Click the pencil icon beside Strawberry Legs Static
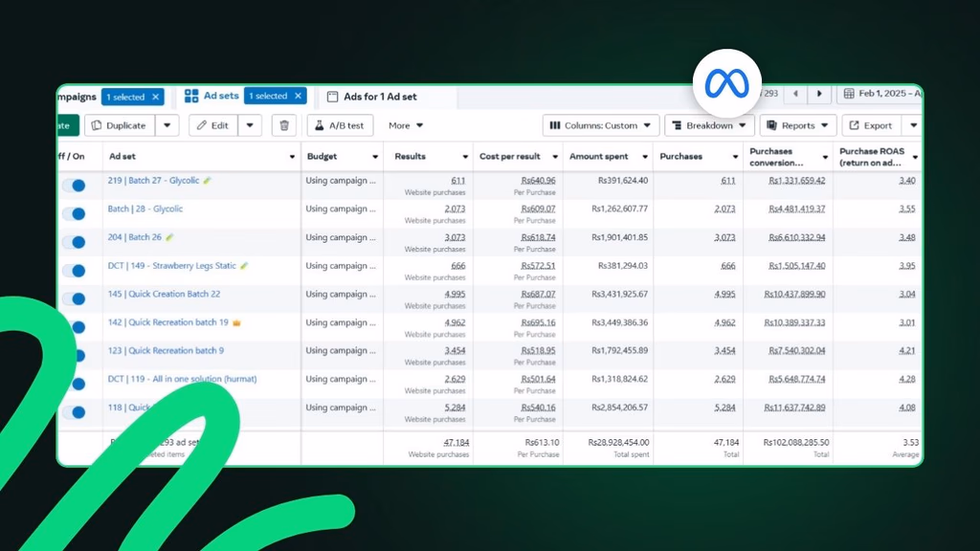The width and height of the screenshot is (980, 551). pos(244,266)
